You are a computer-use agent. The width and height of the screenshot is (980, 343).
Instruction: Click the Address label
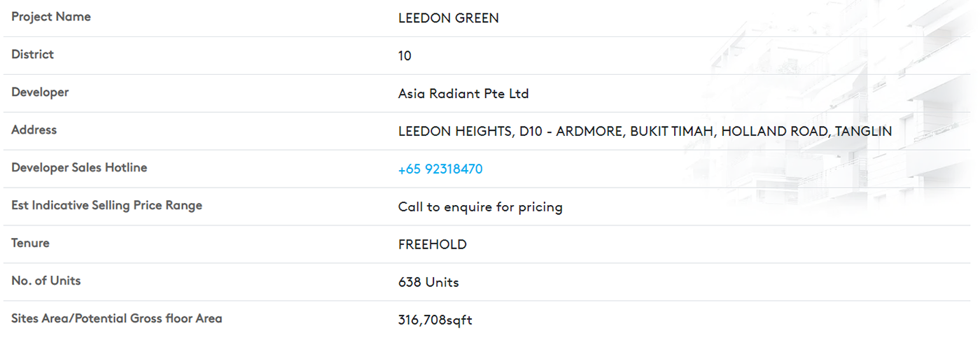(x=34, y=130)
